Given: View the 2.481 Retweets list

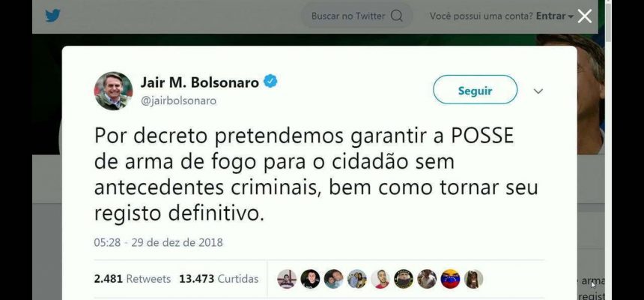Looking at the screenshot, I should click(133, 279).
